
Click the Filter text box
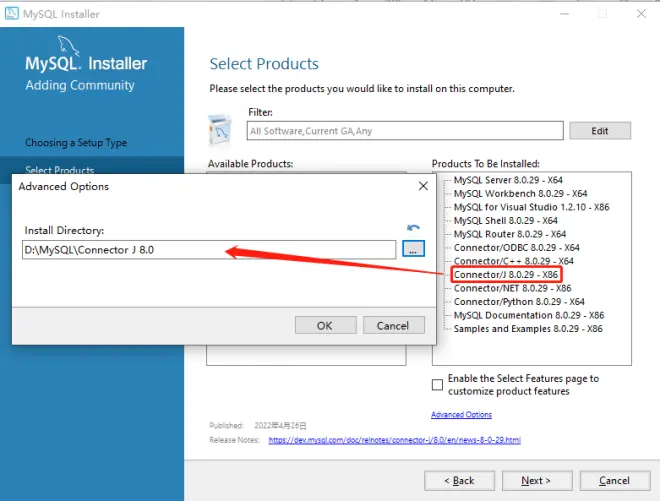point(405,131)
